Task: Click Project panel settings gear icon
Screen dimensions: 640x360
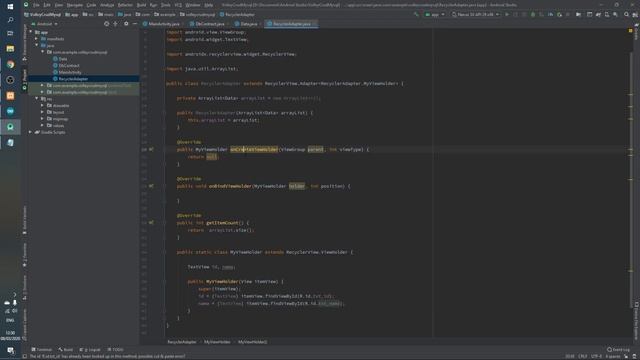Action: click(126, 24)
